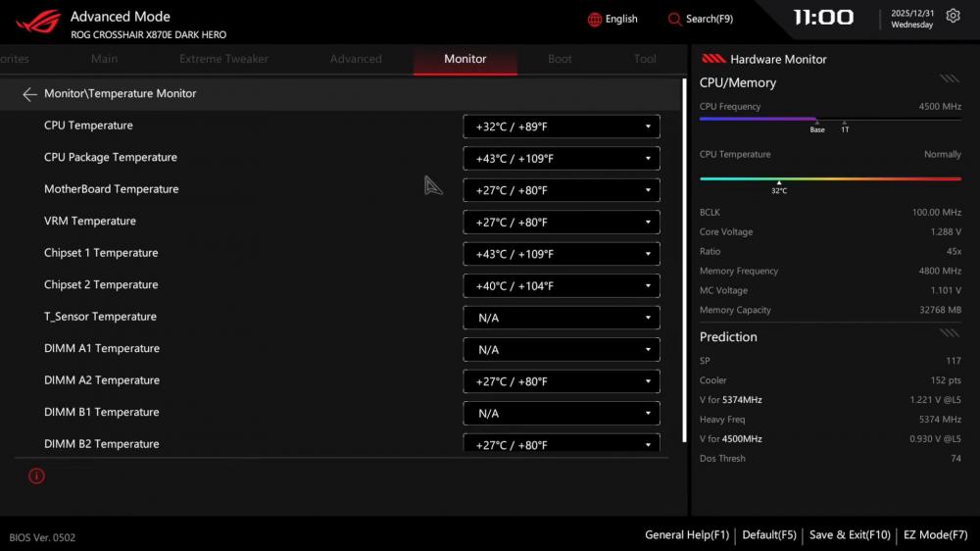Open General Help(F1)
This screenshot has height=551, width=980.
[x=686, y=535]
